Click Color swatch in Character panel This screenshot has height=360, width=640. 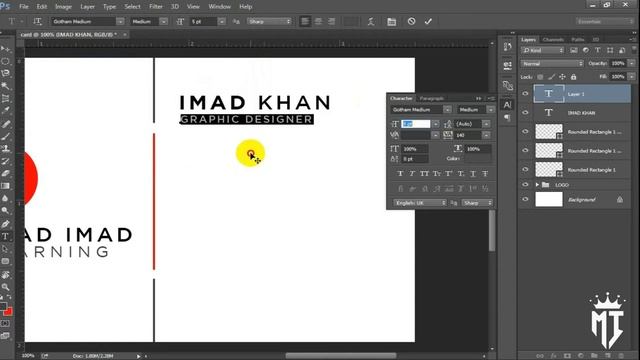(x=477, y=158)
